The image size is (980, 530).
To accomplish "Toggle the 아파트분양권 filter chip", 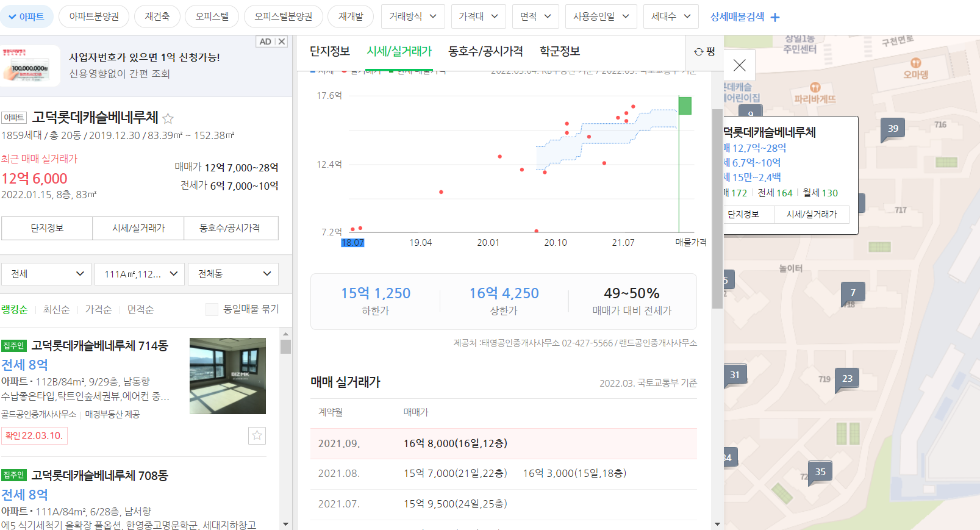I will coord(94,16).
